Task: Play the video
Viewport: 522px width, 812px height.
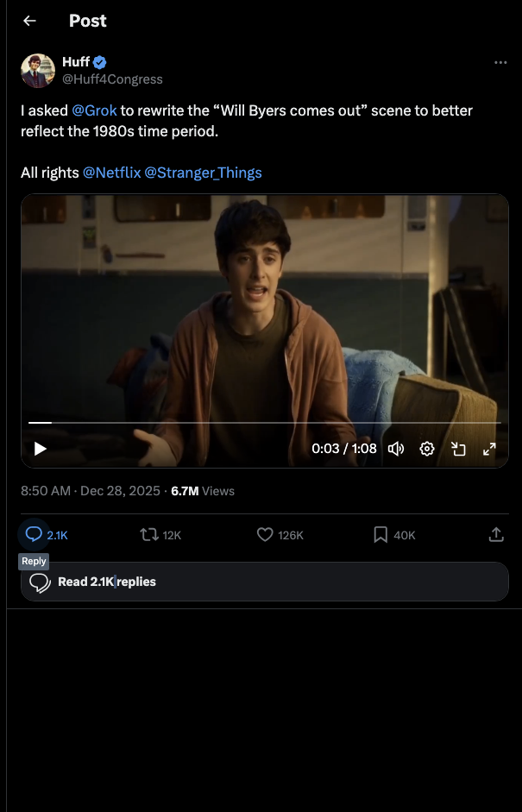Action: pos(40,449)
